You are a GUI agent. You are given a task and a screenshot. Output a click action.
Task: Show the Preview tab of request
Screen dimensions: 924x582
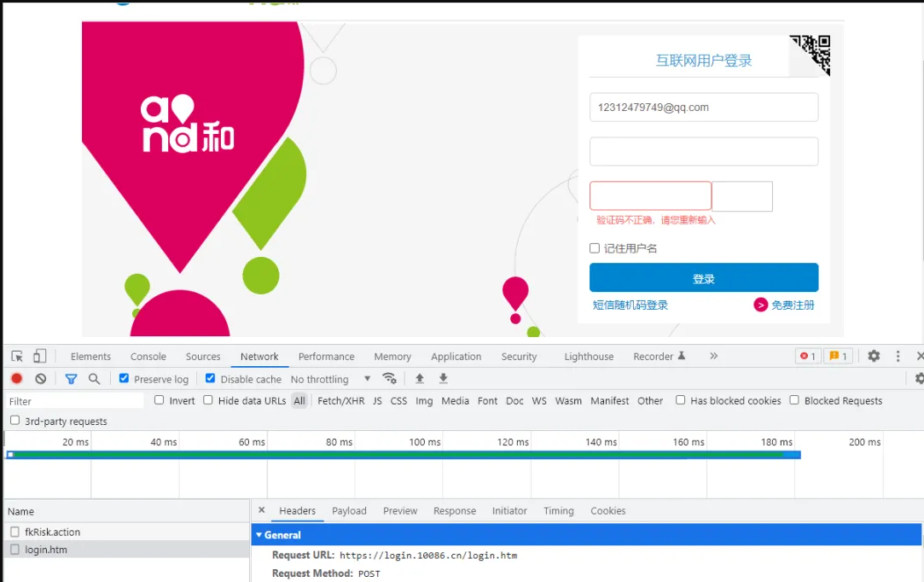coord(400,510)
